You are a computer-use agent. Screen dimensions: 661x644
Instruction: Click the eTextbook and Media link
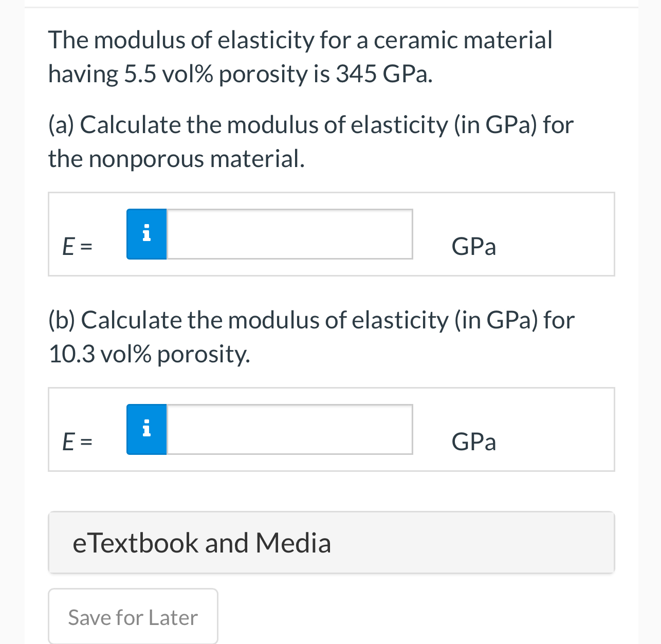202,542
